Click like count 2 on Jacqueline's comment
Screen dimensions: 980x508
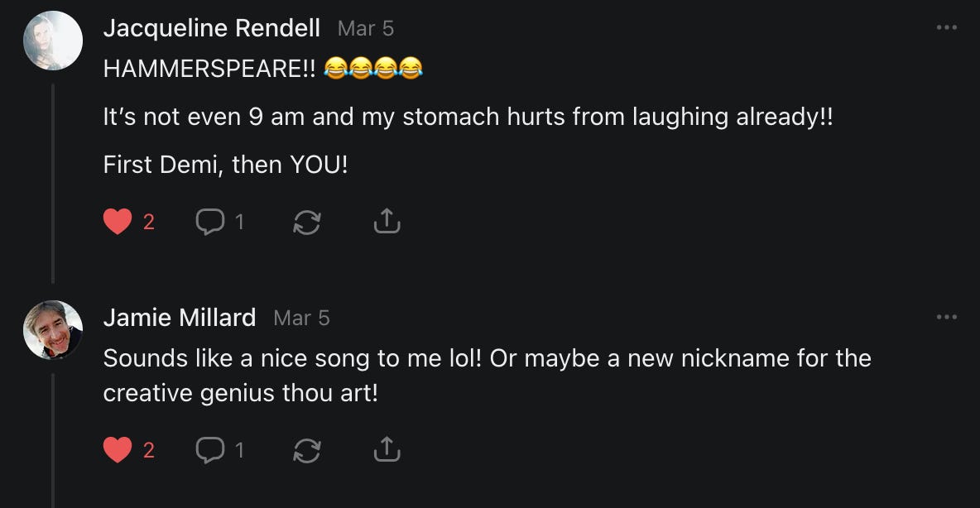[149, 222]
